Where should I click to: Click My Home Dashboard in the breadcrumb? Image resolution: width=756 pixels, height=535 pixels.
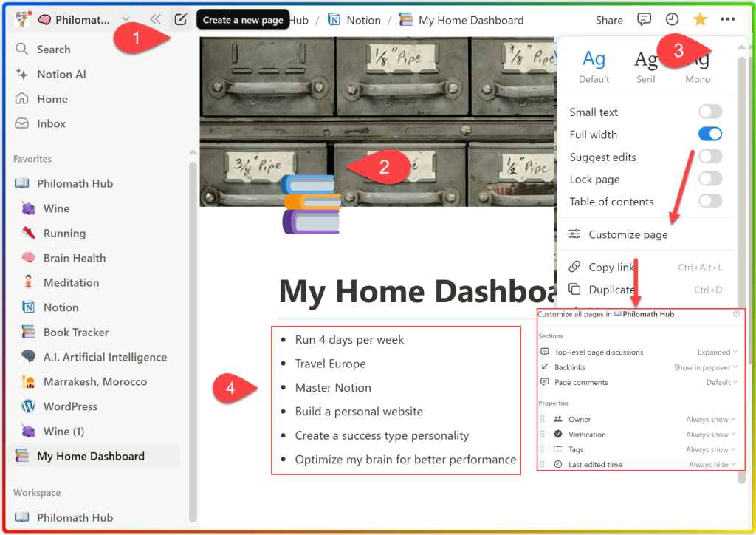point(470,20)
